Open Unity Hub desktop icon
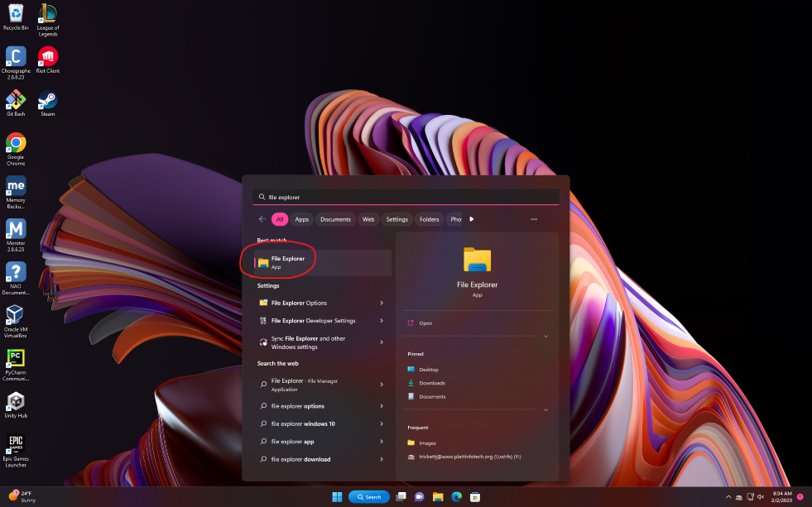 16,404
